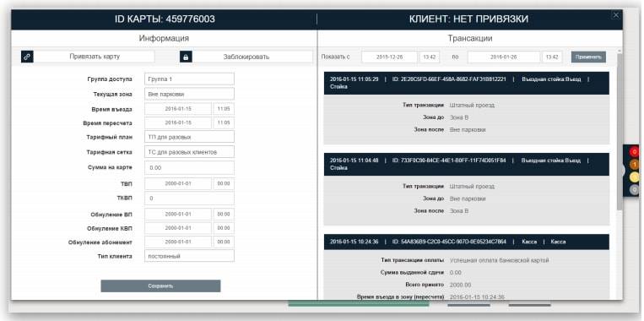644x321 pixels.
Task: Click the gray status indicator circle
Action: (x=634, y=190)
